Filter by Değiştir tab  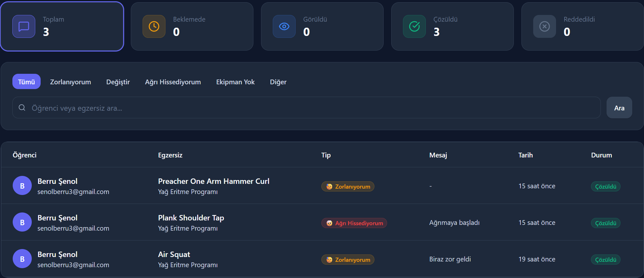pyautogui.click(x=118, y=82)
